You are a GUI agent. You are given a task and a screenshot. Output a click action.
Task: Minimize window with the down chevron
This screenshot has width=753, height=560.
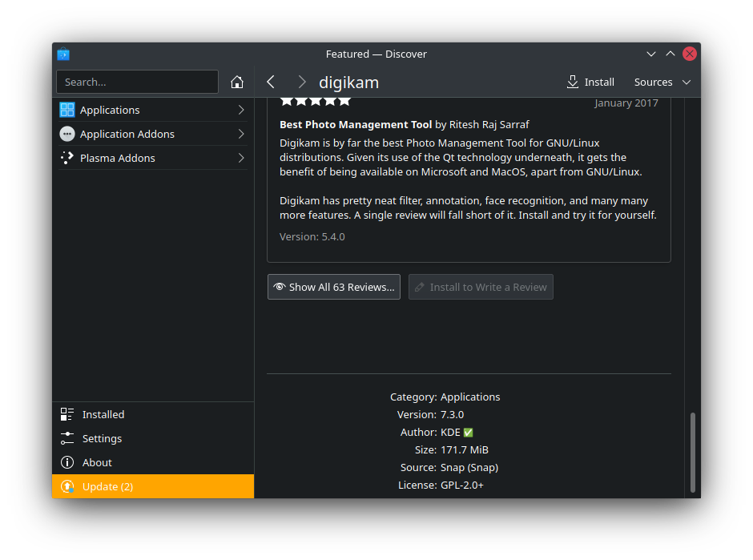(x=651, y=54)
